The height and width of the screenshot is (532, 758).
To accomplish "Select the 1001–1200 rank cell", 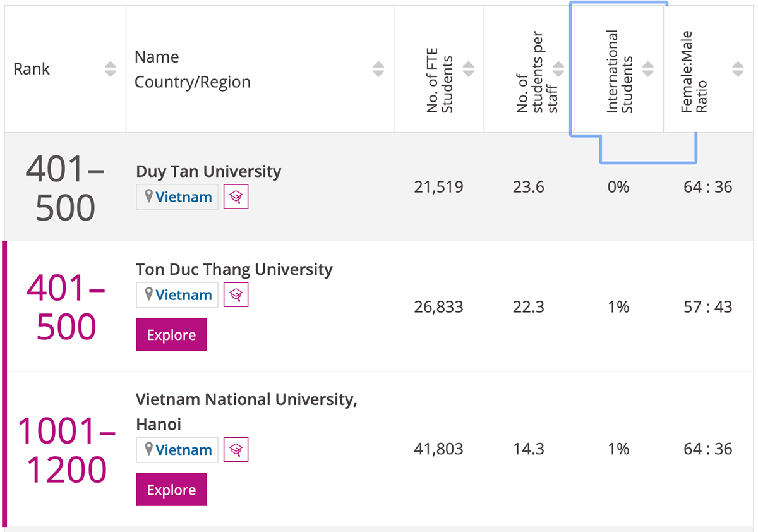I will click(x=66, y=450).
